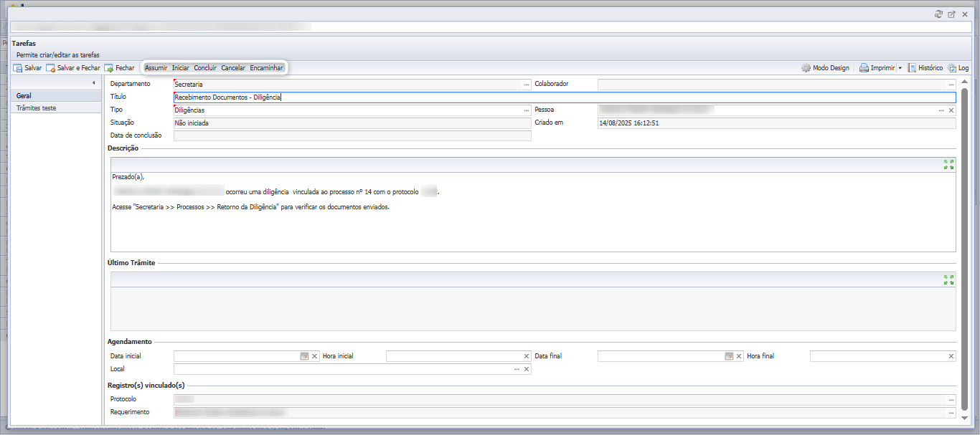Open the Colaborador lookup ellipsis
Image resolution: width=980 pixels, height=435 pixels.
point(951,85)
